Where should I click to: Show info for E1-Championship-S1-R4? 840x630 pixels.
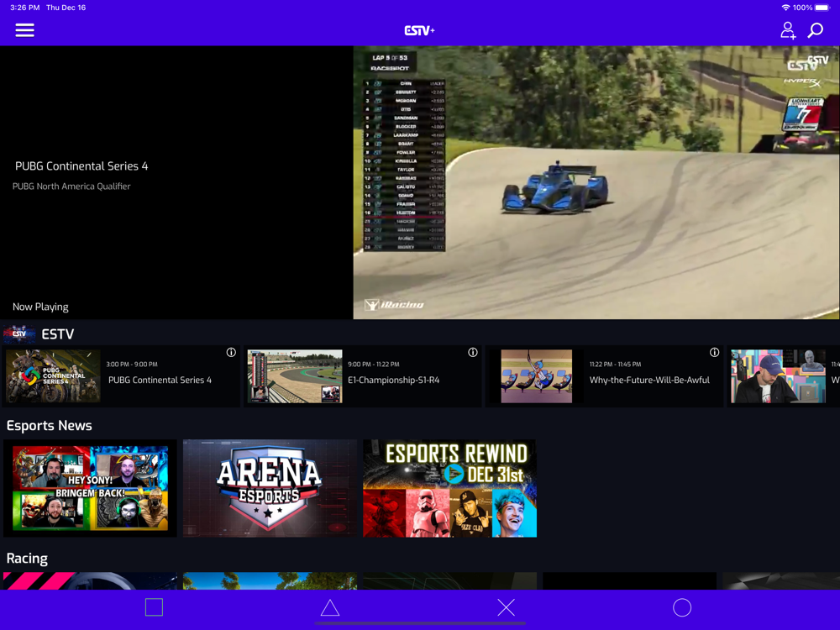(x=472, y=352)
